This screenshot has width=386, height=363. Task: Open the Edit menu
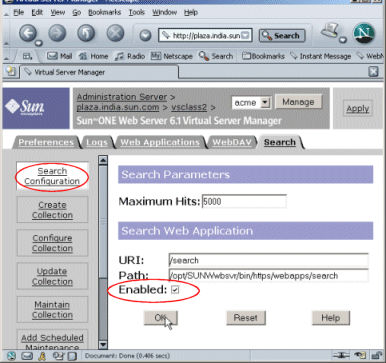tap(37, 12)
